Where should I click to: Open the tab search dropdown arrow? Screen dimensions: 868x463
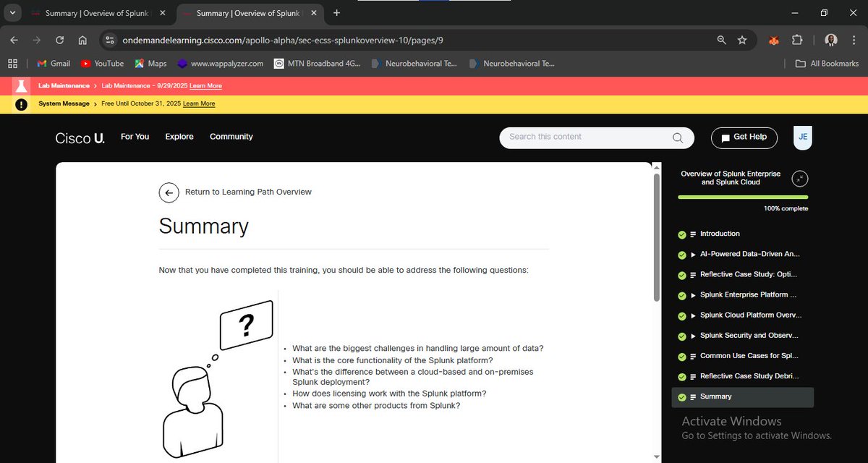(x=13, y=13)
